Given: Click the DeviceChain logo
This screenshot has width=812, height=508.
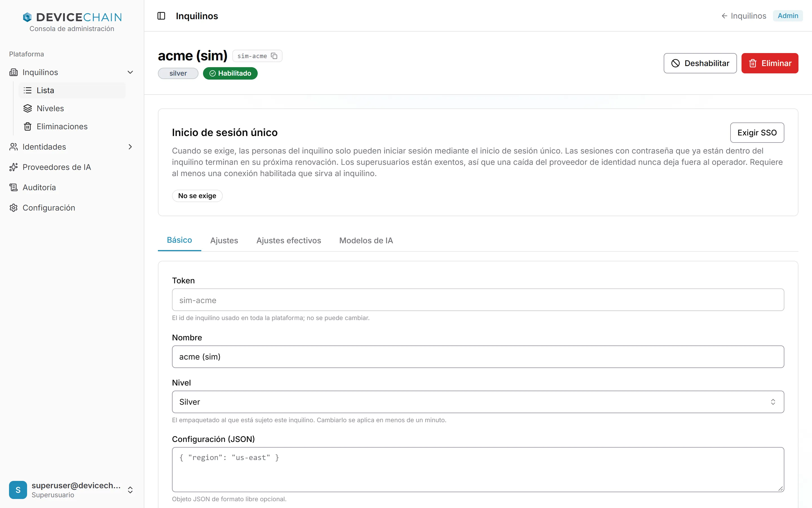Looking at the screenshot, I should click(72, 17).
